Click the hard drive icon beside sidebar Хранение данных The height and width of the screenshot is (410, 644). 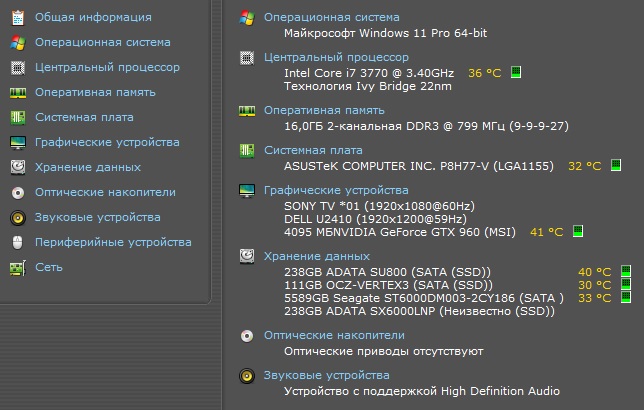coord(18,168)
